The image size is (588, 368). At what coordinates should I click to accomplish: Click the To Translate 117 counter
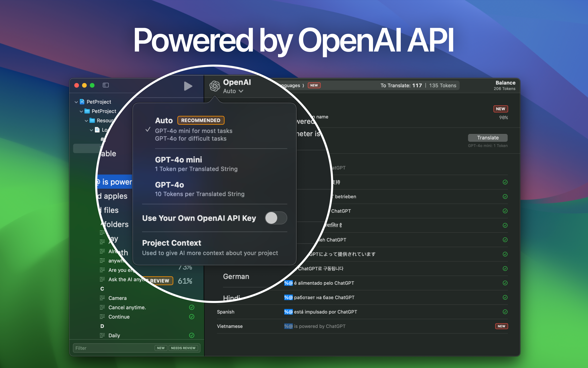coord(401,85)
